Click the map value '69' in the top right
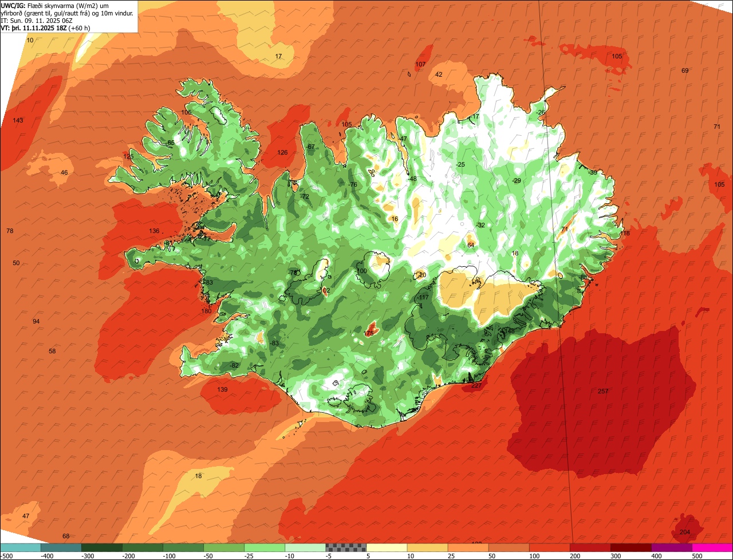The image size is (733, 560). click(685, 70)
